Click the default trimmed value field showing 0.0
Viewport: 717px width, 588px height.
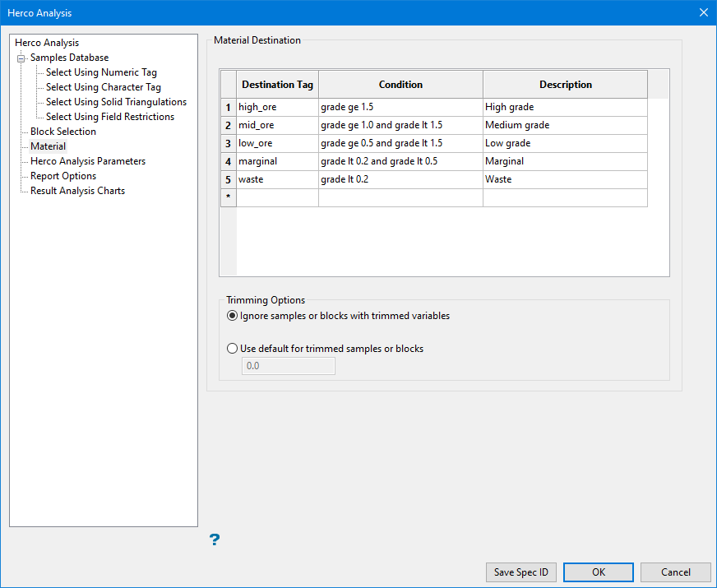pos(288,366)
